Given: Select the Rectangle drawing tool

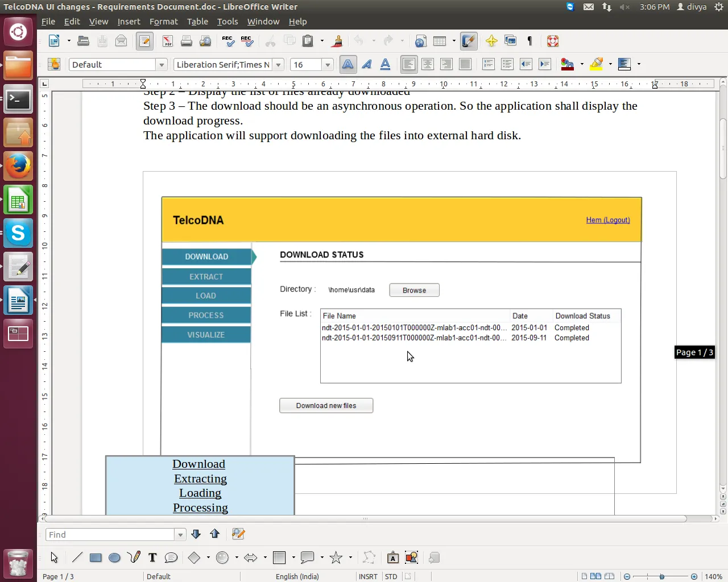Looking at the screenshot, I should 96,558.
